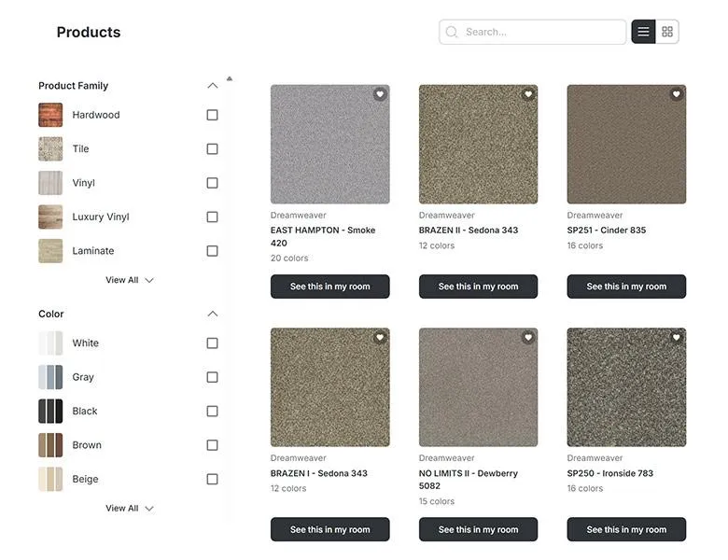Image resolution: width=728 pixels, height=560 pixels.
Task: Check the Beige color checkbox
Action: pos(212,479)
